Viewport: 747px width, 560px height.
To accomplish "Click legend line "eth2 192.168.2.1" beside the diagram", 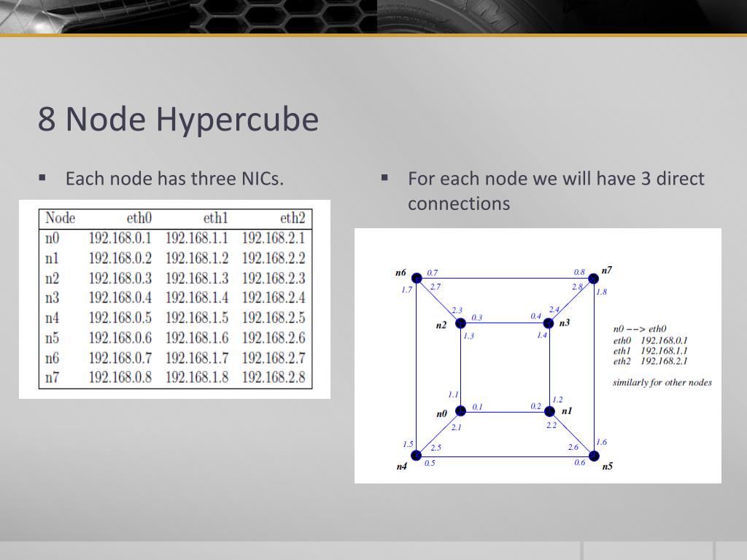I will pos(651,362).
